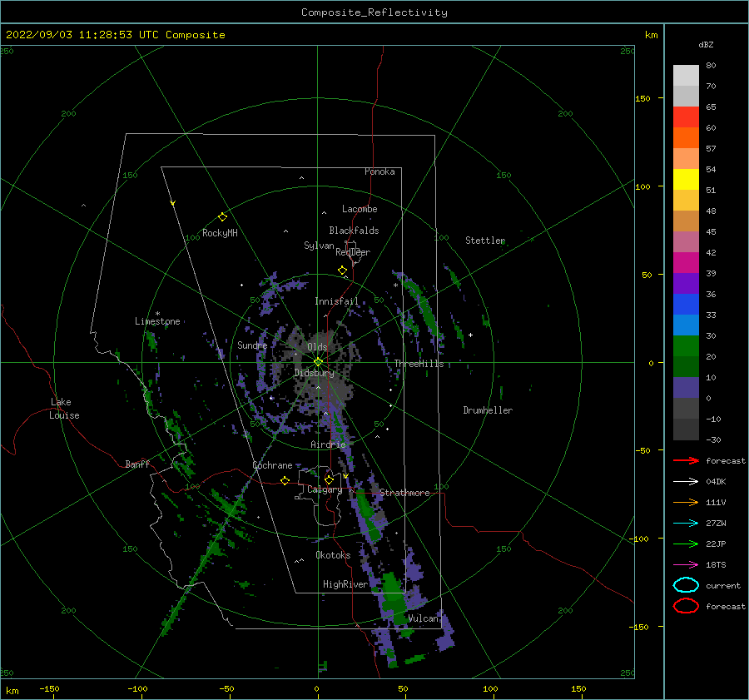
Task: Click the Strathmore label
Action: (404, 493)
